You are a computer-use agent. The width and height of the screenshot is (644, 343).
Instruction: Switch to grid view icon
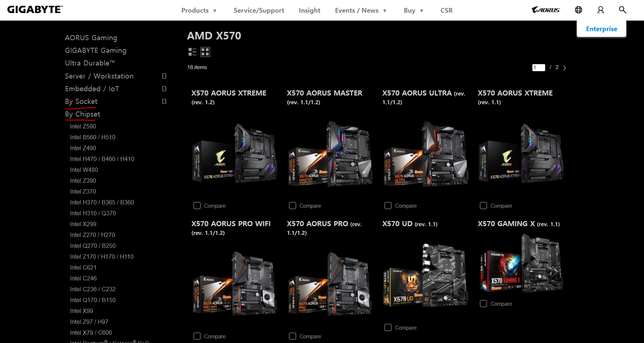(205, 52)
